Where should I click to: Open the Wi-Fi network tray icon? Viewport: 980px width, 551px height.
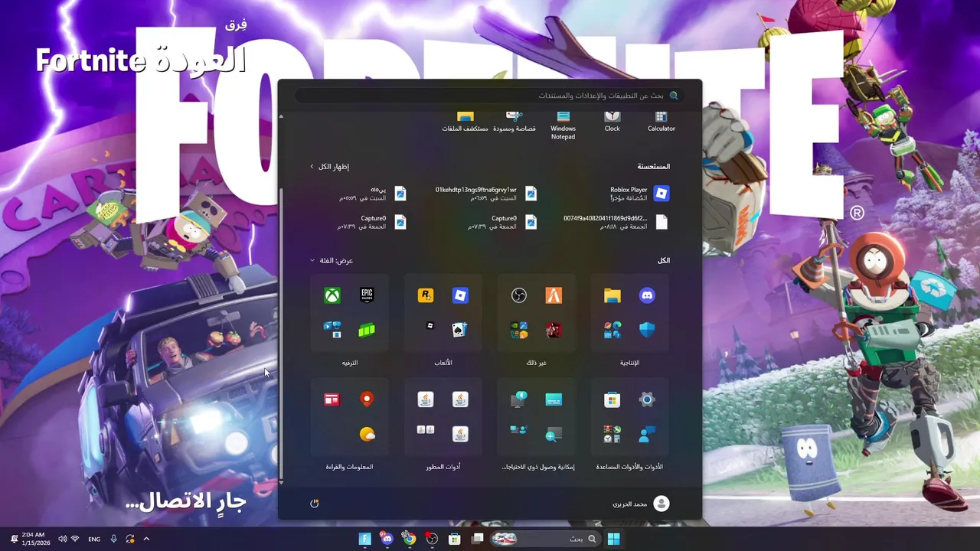coord(75,539)
